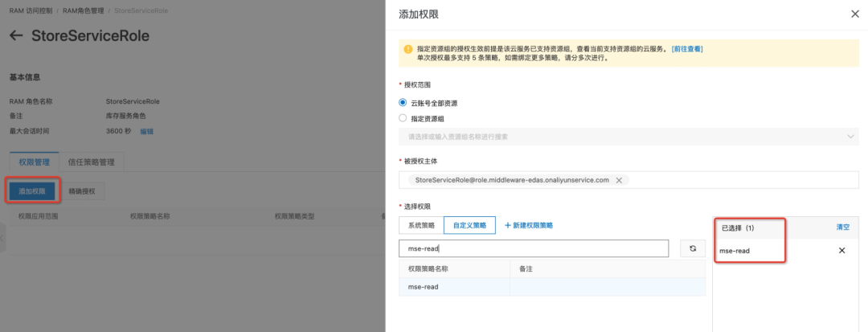Switch to 系统策略 tab

[421, 225]
